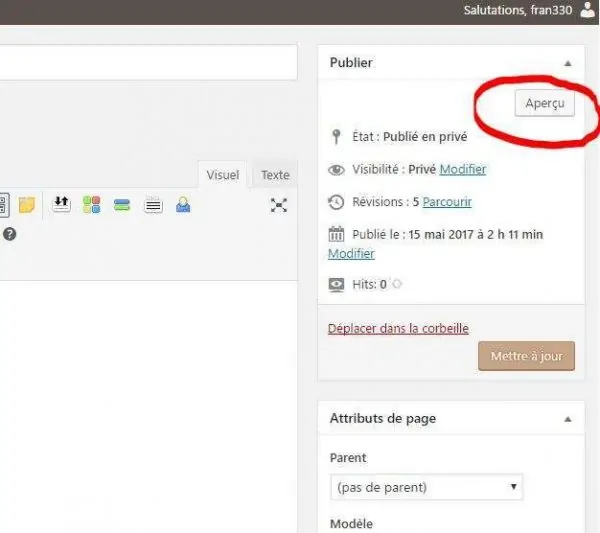The height and width of the screenshot is (533, 600).
Task: Click the small circle next to Hits: 0
Action: (x=397, y=284)
